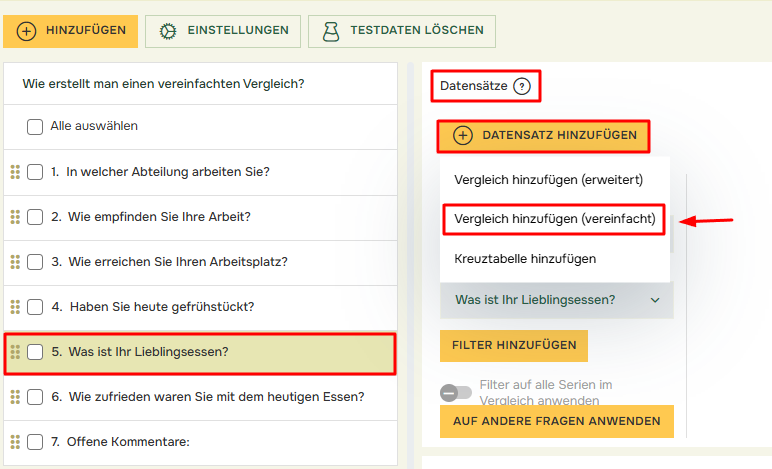The image size is (772, 469).
Task: Expand the 'Datensatz hinzufügen' dropdown button
Action: pyautogui.click(x=543, y=136)
